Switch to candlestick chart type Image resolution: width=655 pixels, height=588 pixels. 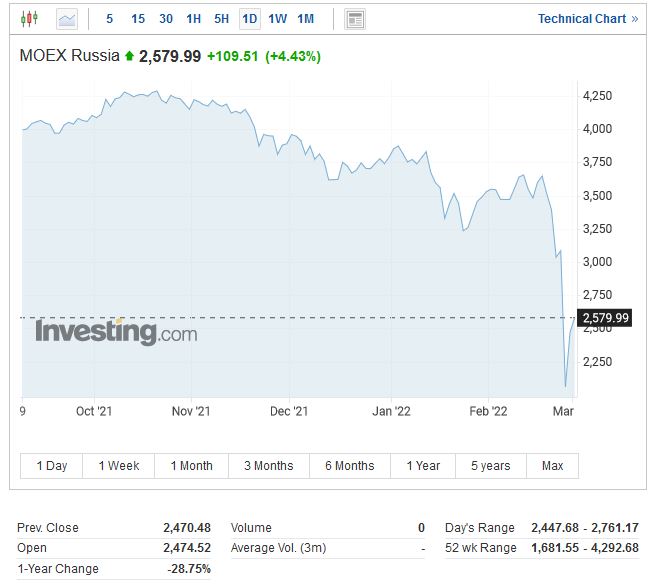28,19
